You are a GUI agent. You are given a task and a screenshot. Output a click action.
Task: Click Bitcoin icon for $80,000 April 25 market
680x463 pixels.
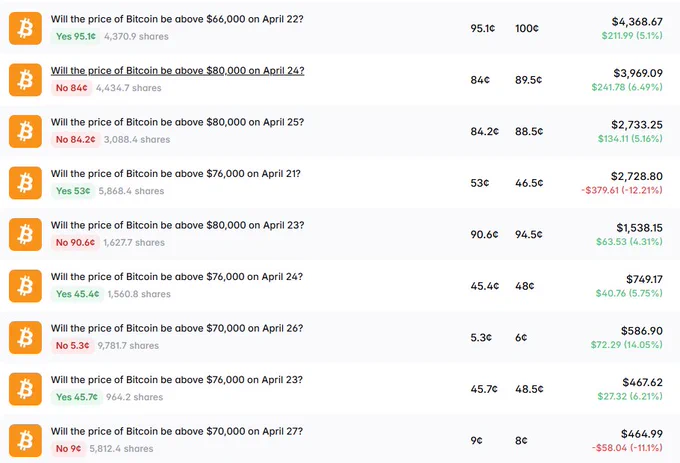pyautogui.click(x=25, y=131)
